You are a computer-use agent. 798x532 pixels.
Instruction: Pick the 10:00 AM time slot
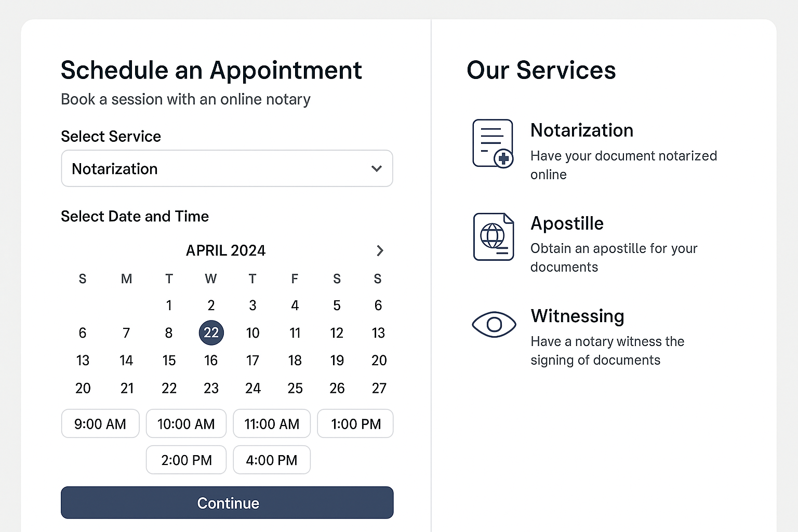point(186,423)
